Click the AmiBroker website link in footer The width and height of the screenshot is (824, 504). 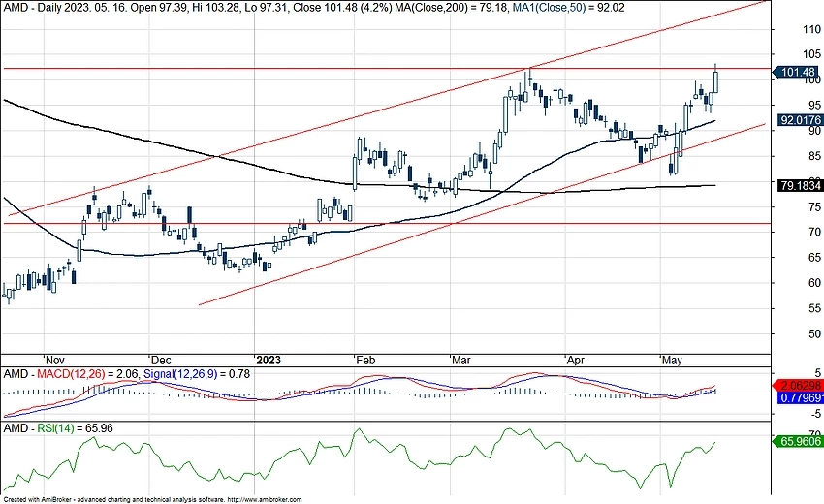click(265, 500)
